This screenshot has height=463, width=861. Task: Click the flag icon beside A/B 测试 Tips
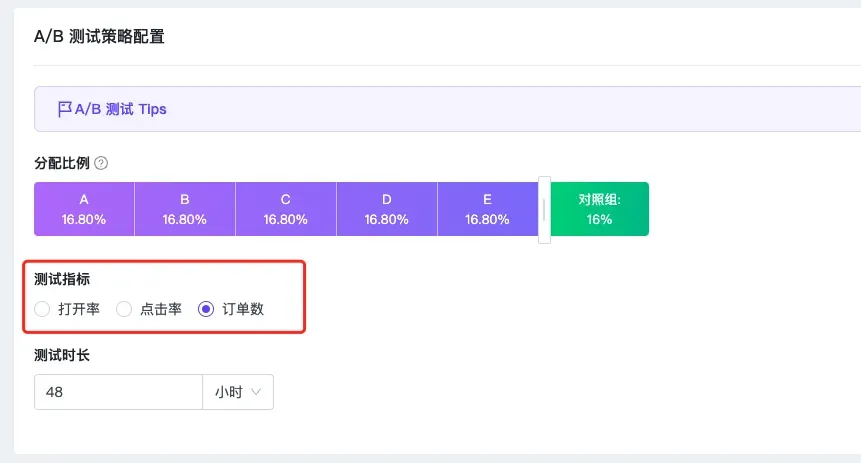tap(64, 109)
